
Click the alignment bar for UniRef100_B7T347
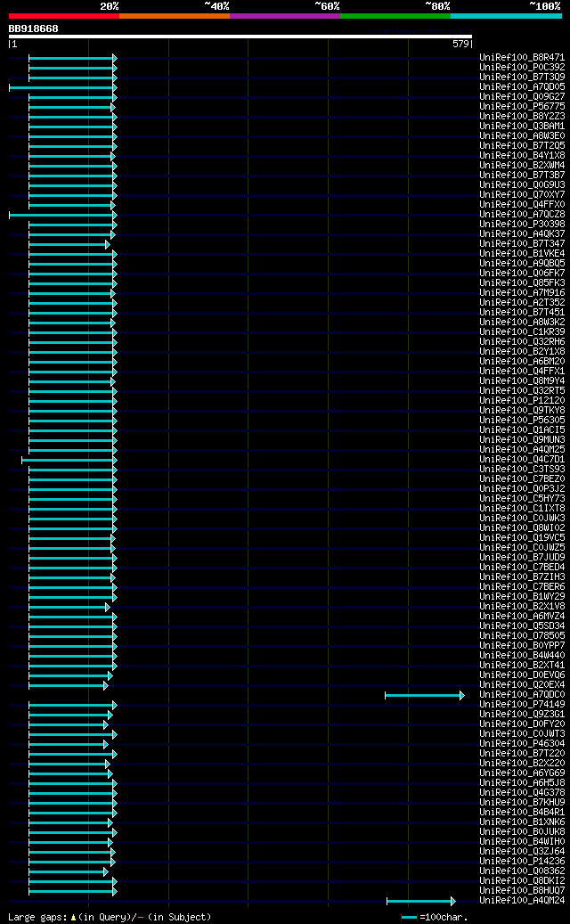pyautogui.click(x=69, y=244)
